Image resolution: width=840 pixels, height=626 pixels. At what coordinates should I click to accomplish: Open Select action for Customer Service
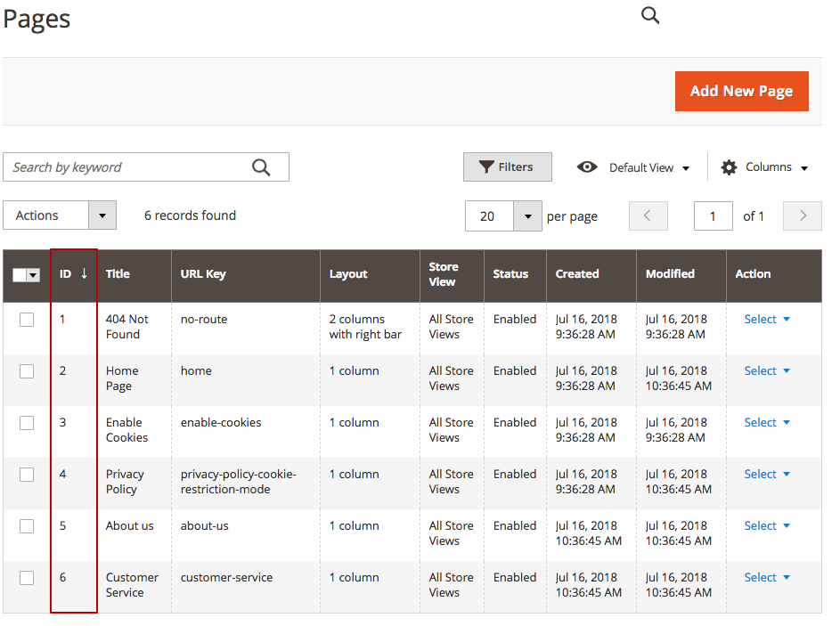(x=767, y=578)
